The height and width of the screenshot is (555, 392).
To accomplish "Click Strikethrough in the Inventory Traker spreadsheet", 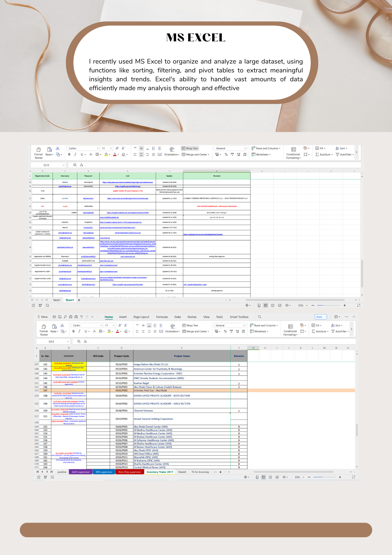I will [x=94, y=331].
